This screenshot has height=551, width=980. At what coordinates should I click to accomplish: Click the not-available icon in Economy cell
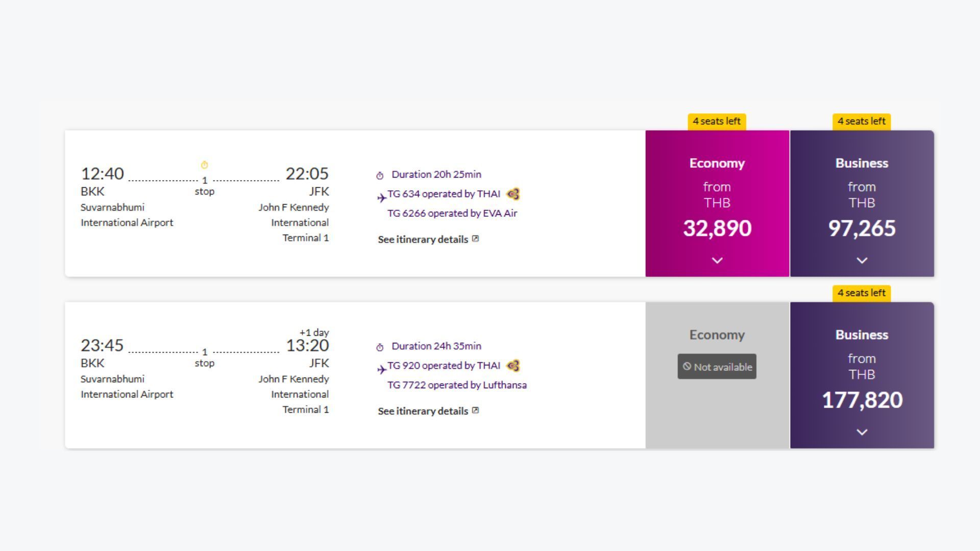point(687,366)
